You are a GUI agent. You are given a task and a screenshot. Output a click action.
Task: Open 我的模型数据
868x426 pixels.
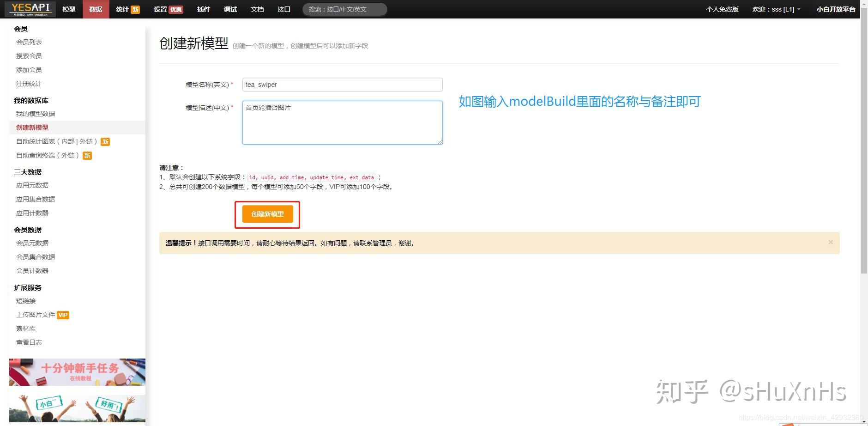tap(36, 114)
